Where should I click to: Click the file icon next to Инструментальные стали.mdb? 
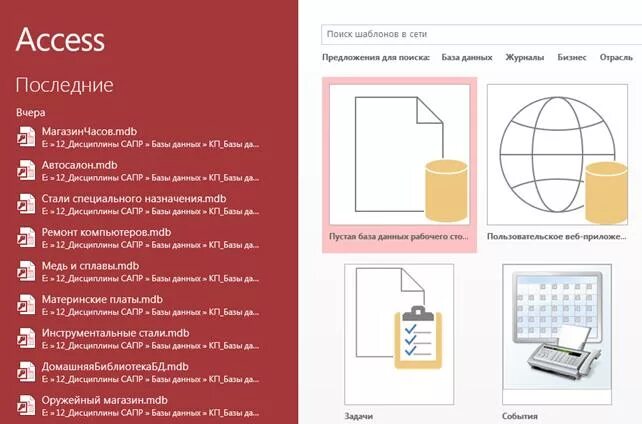(x=26, y=338)
